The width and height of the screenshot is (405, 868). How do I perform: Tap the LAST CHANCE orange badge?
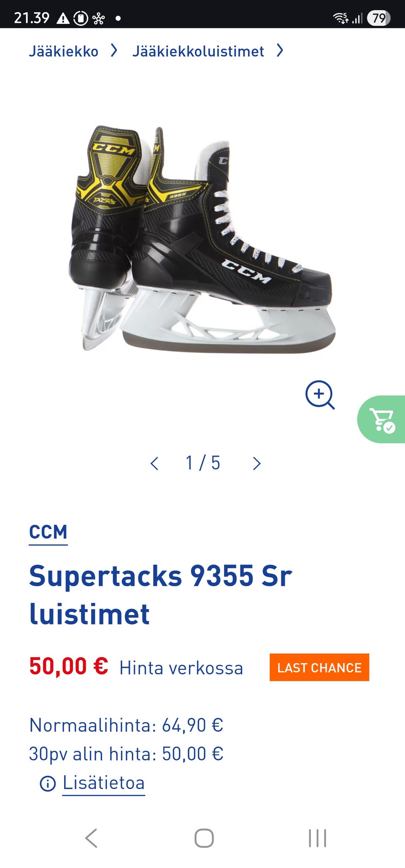(319, 667)
